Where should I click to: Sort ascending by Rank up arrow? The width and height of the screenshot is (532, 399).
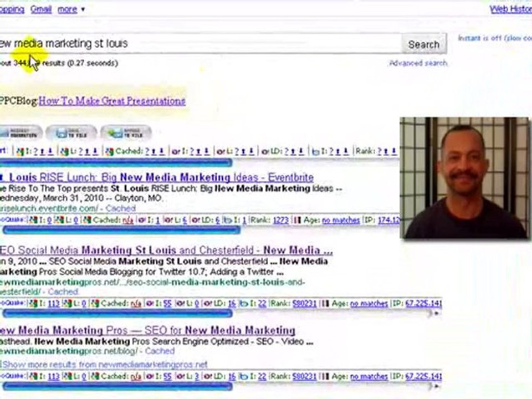[386, 151]
